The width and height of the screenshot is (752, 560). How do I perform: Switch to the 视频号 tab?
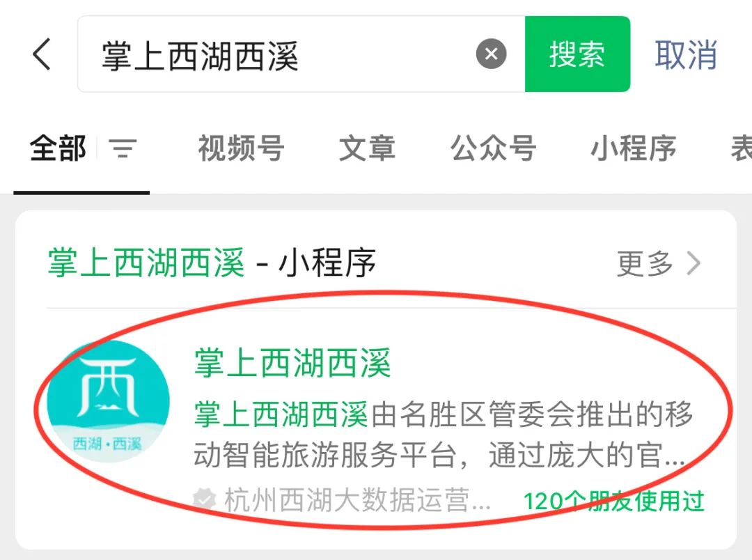click(241, 148)
